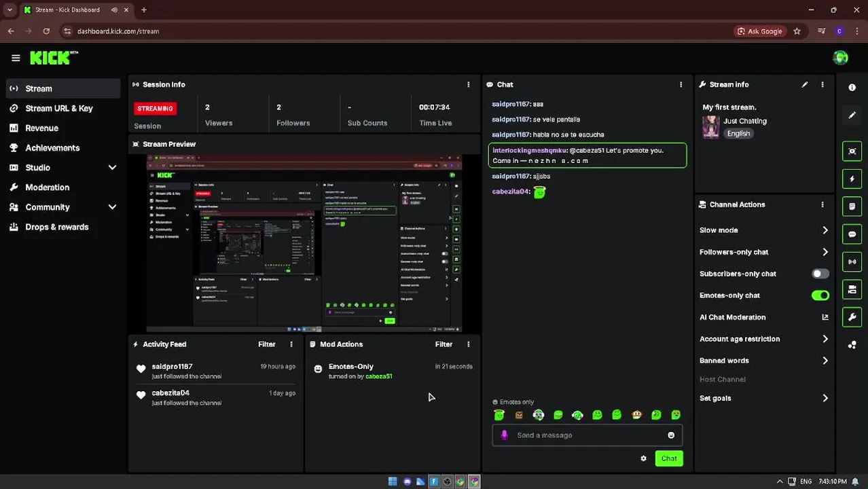This screenshot has height=489, width=868.
Task: Open Channel Actions three-dot options
Action: [x=822, y=204]
